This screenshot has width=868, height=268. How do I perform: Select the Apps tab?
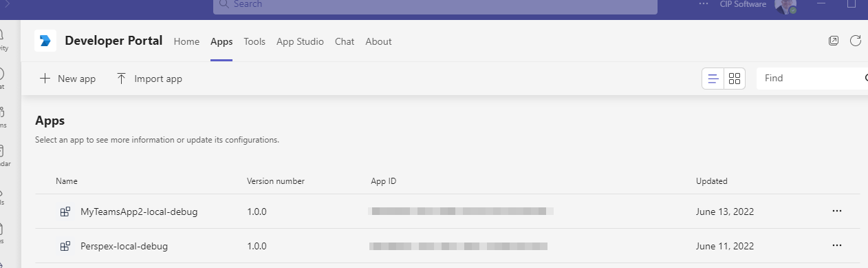221,41
